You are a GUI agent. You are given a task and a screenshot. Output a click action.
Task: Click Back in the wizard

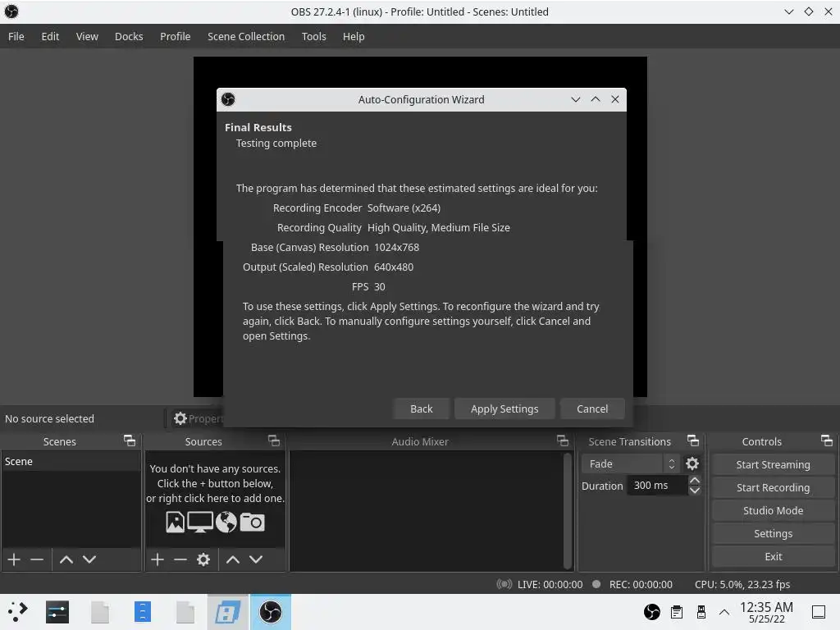tap(421, 409)
